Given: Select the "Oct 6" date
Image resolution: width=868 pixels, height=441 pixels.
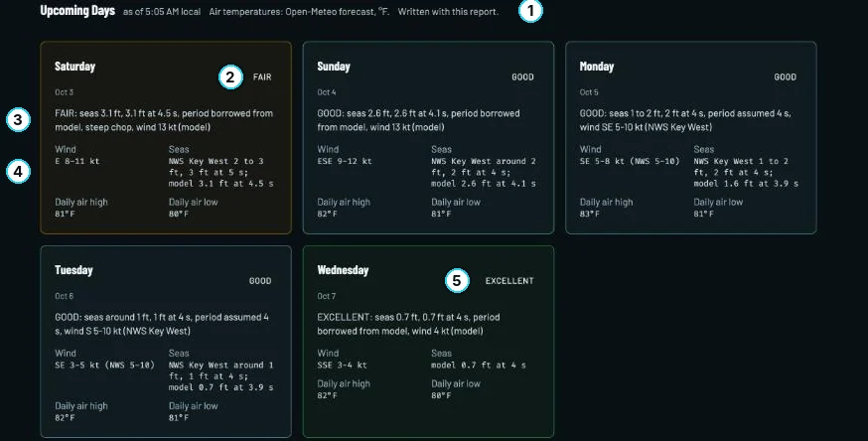Looking at the screenshot, I should (x=64, y=296).
